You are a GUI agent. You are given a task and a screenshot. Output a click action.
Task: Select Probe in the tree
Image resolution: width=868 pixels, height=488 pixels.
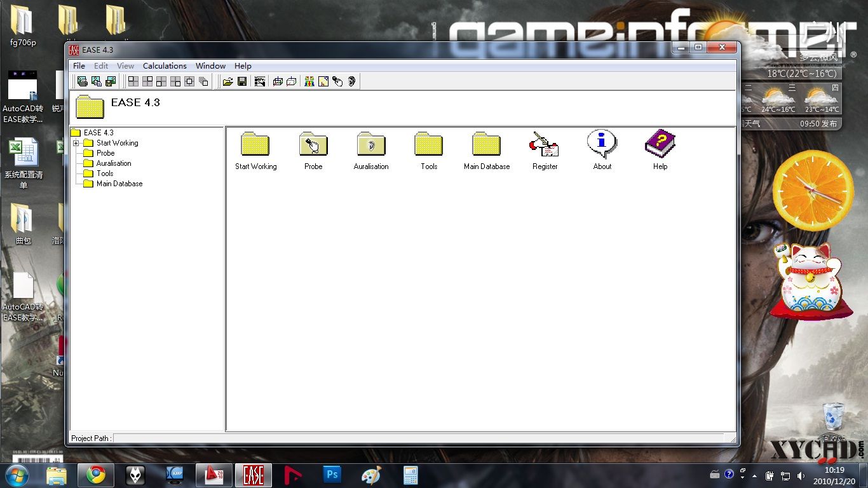[105, 153]
